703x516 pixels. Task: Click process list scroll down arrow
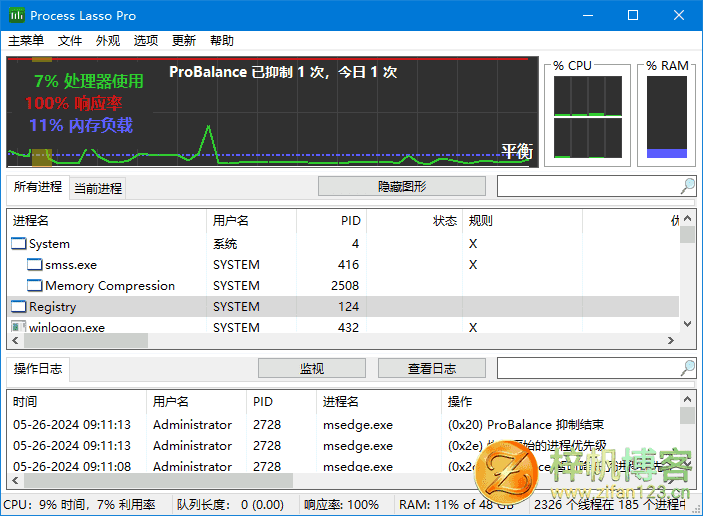[687, 324]
